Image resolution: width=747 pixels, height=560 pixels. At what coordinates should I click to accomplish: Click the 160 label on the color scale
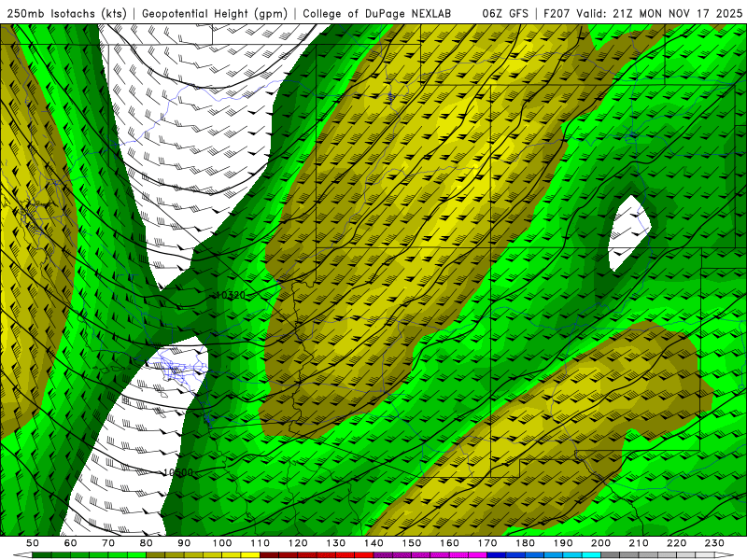449,543
